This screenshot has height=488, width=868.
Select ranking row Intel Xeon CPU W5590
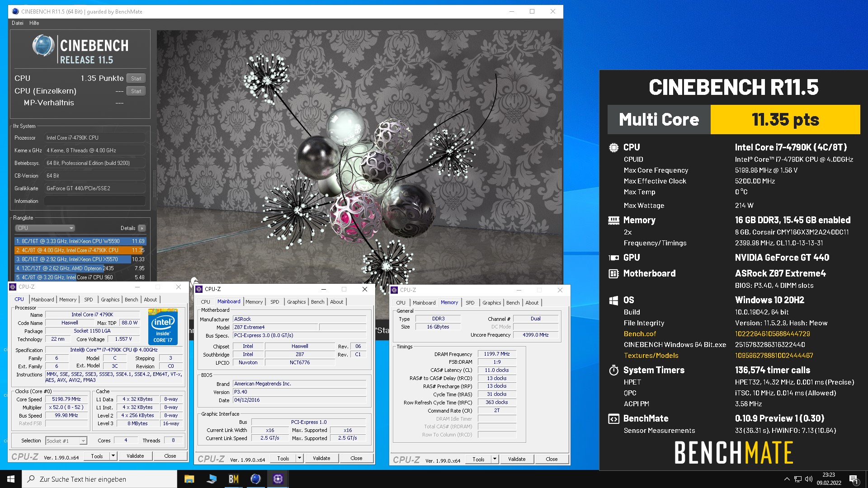pos(80,241)
